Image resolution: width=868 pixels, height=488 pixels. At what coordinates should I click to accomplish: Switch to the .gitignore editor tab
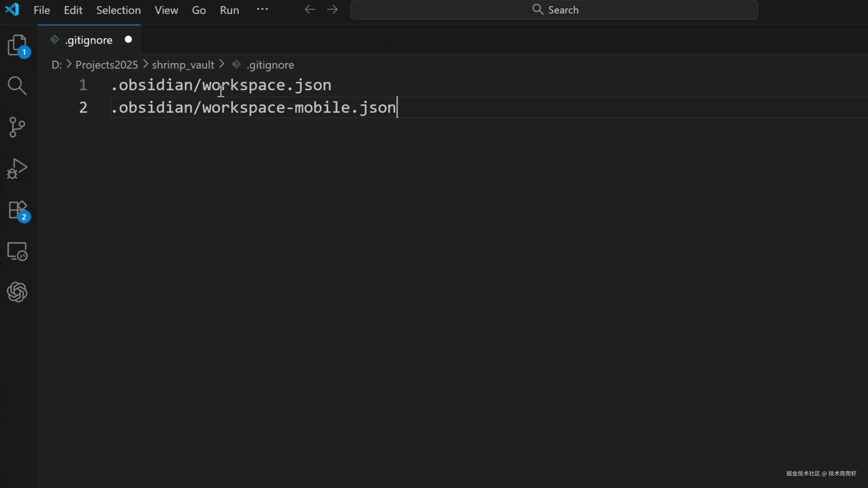[89, 40]
